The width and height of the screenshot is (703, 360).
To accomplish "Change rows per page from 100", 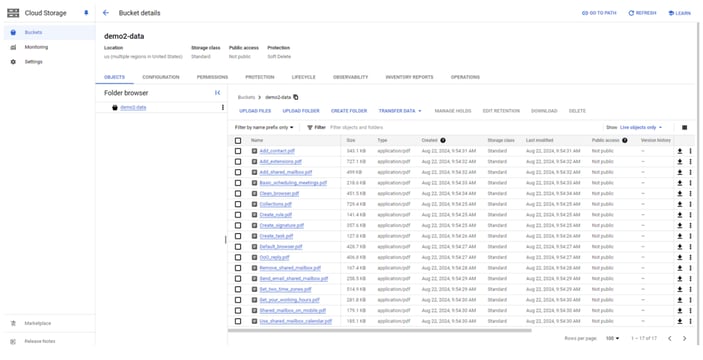I will click(x=612, y=338).
